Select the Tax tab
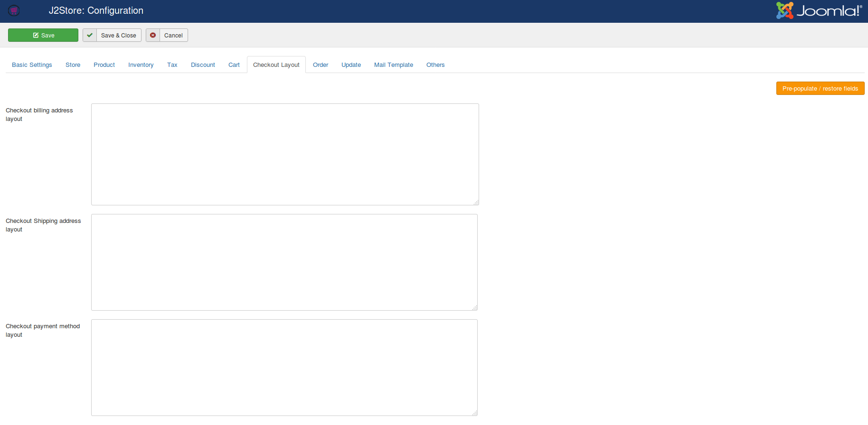This screenshot has height=425, width=868. click(172, 65)
